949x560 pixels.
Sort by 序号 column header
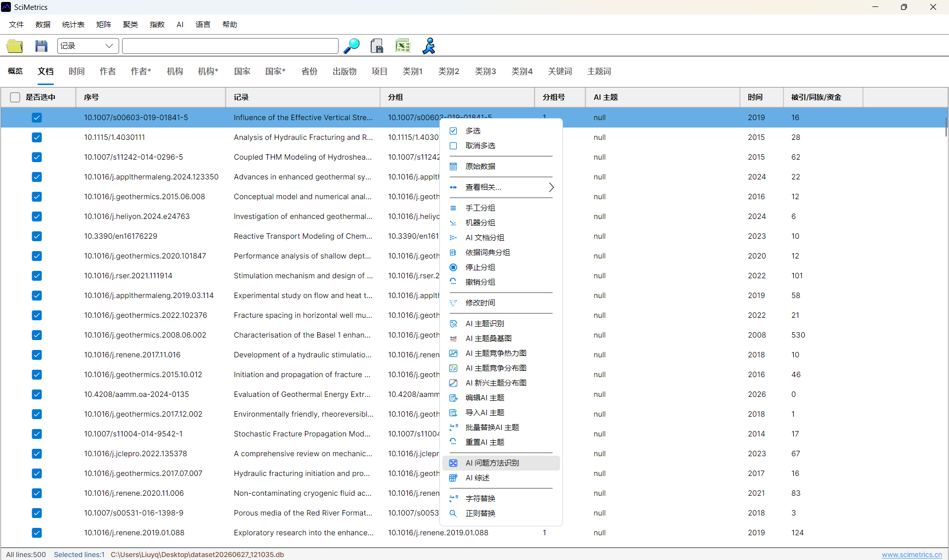click(x=151, y=97)
